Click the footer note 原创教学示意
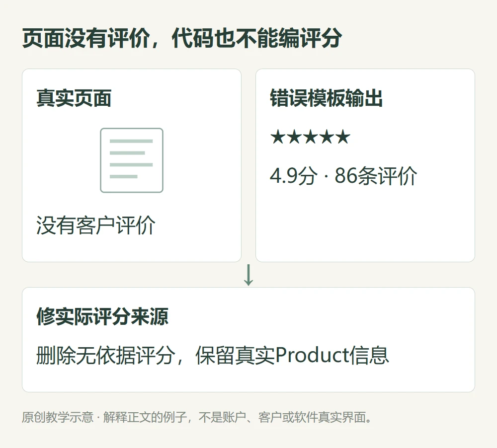 click(58, 417)
